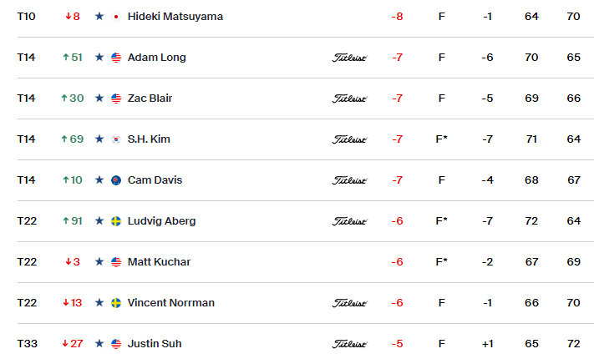Expand S.H. Kim row via F* status
594x364 pixels.
click(x=441, y=139)
